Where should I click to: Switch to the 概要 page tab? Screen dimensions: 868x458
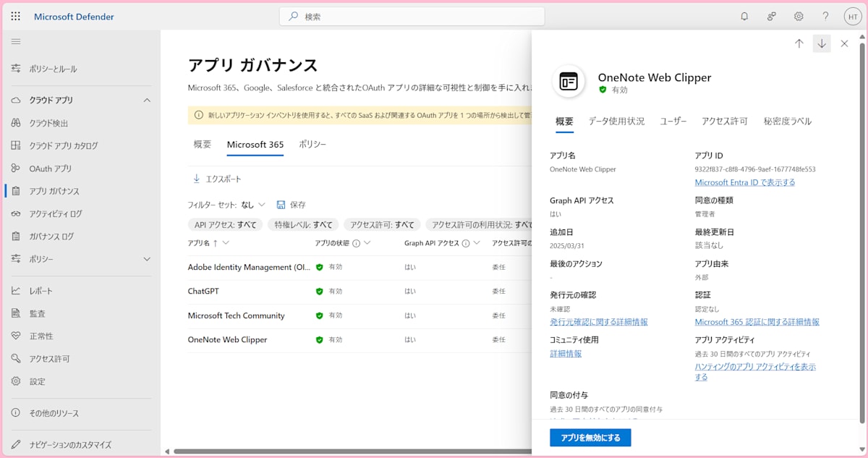(203, 145)
